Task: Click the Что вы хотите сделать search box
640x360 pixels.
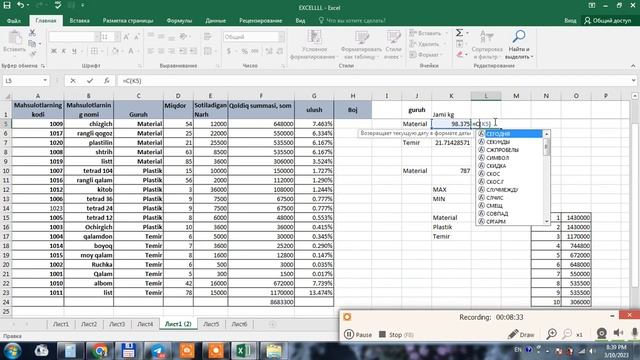Action: pyautogui.click(x=352, y=20)
